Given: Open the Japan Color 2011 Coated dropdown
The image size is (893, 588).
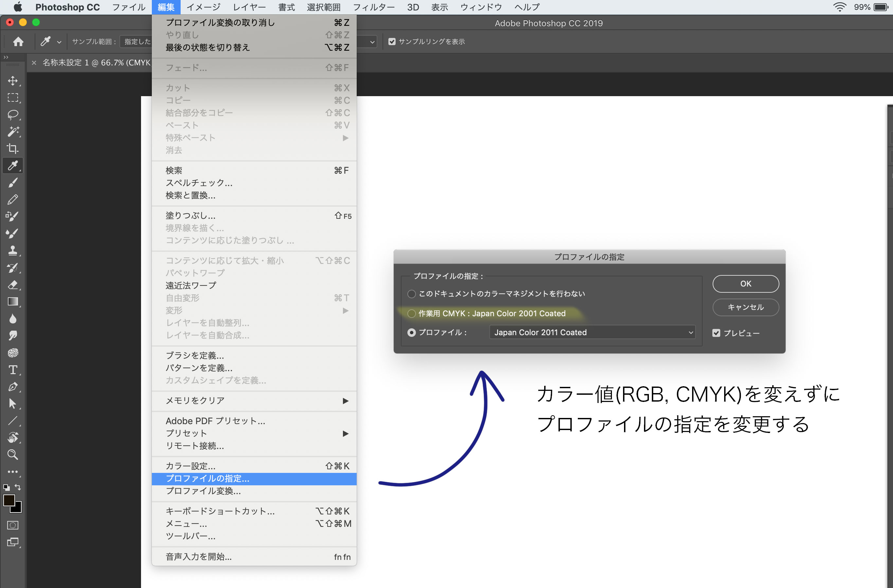Looking at the screenshot, I should click(x=593, y=332).
